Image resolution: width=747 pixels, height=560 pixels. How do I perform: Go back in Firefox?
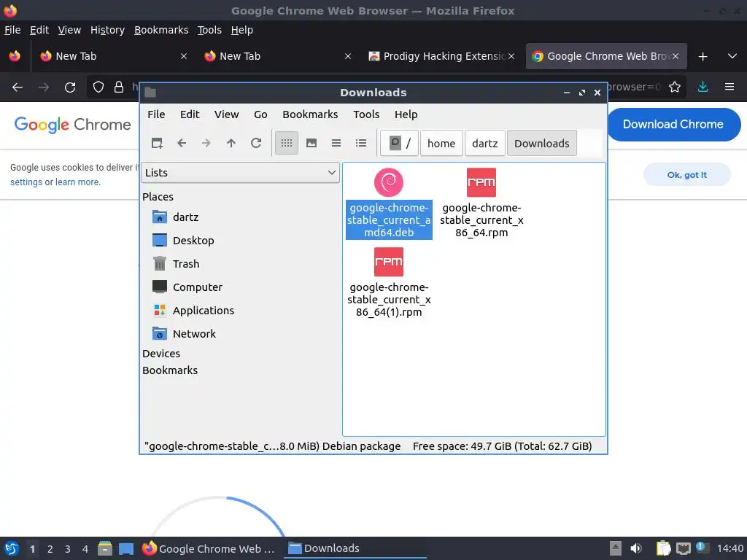pyautogui.click(x=18, y=87)
